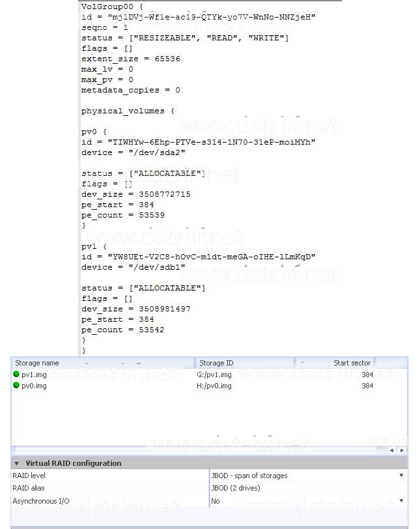Click the metadata_copies = 0 line
Viewport: 420px width, 529px height.
(130, 90)
